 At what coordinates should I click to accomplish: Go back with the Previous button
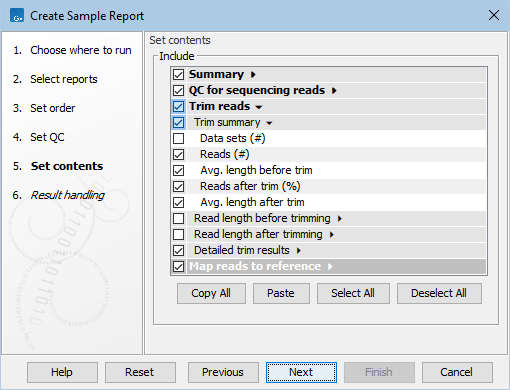point(223,372)
